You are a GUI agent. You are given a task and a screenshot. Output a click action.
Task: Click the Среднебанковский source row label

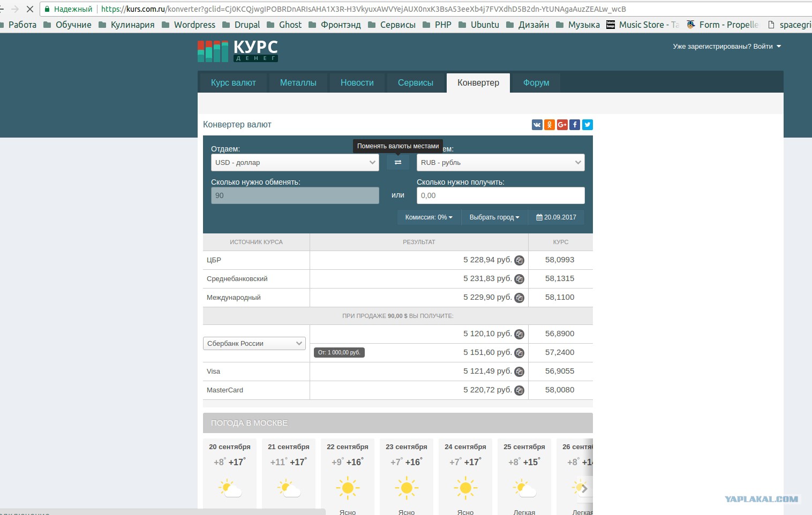pyautogui.click(x=237, y=279)
